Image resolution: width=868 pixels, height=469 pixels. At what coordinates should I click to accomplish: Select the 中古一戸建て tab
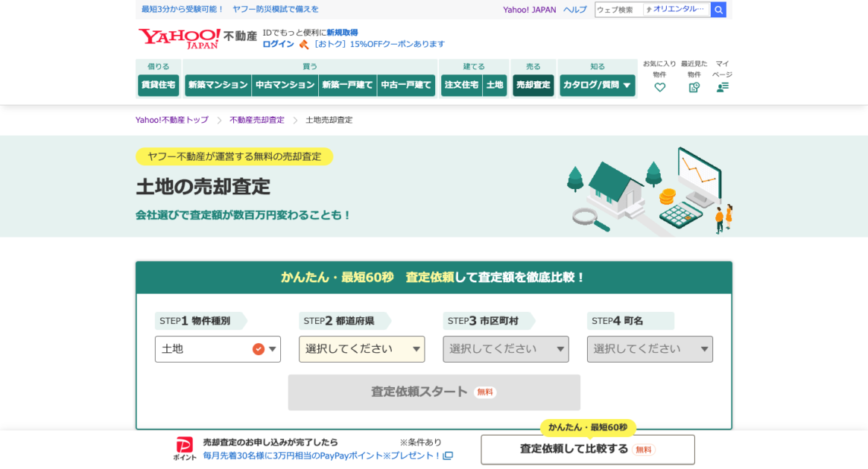point(406,85)
